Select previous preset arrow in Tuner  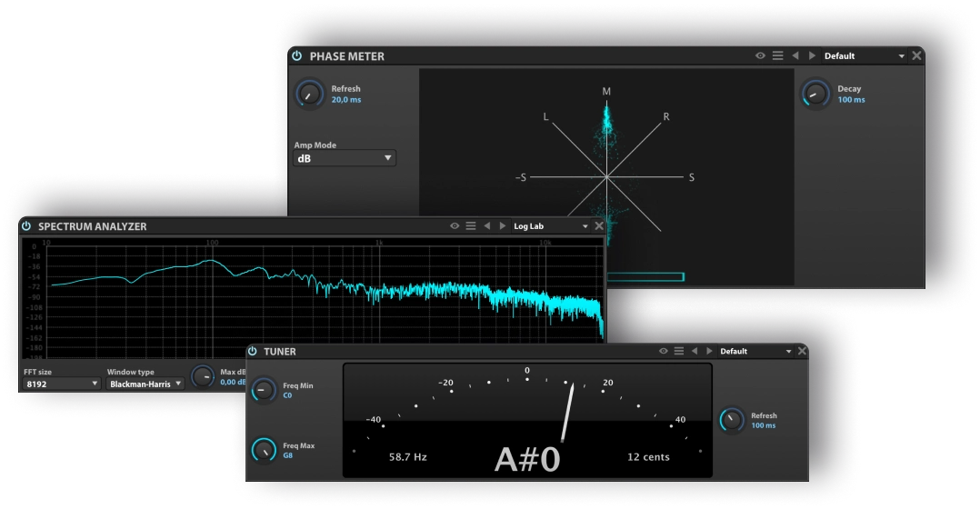[x=695, y=352]
